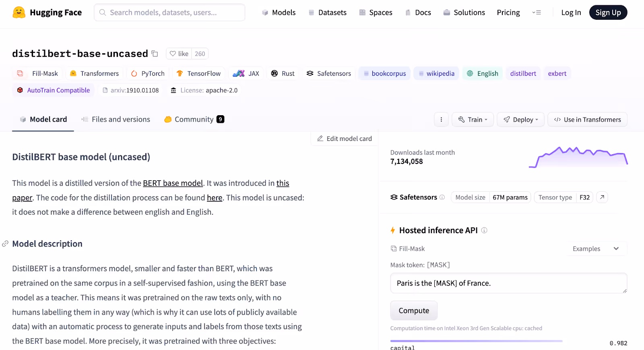This screenshot has width=644, height=350.
Task: Select the PyTorch tag
Action: 148,73
